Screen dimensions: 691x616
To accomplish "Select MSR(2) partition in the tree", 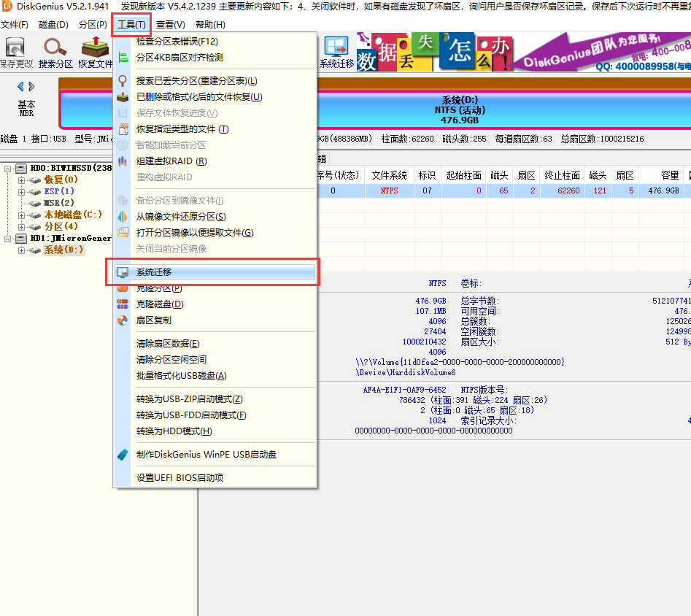I will click(58, 203).
